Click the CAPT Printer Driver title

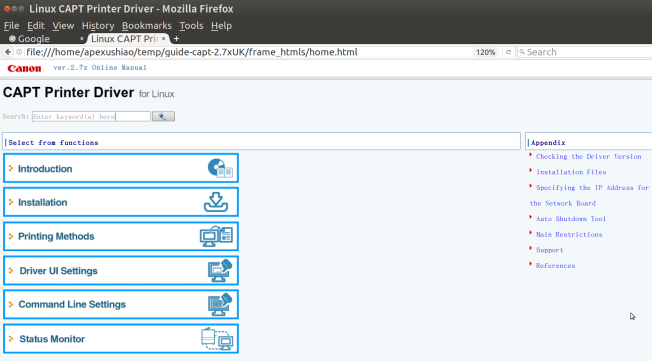(69, 92)
